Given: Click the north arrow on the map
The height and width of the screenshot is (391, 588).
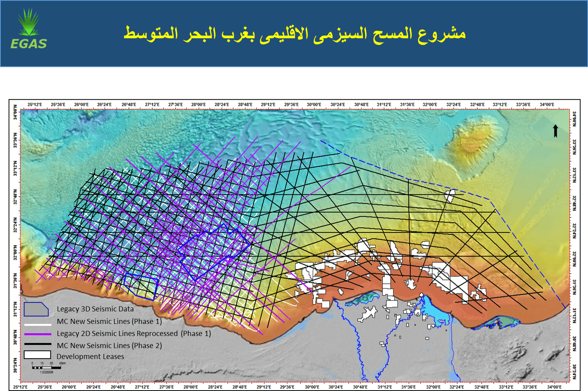Looking at the screenshot, I should [556, 131].
